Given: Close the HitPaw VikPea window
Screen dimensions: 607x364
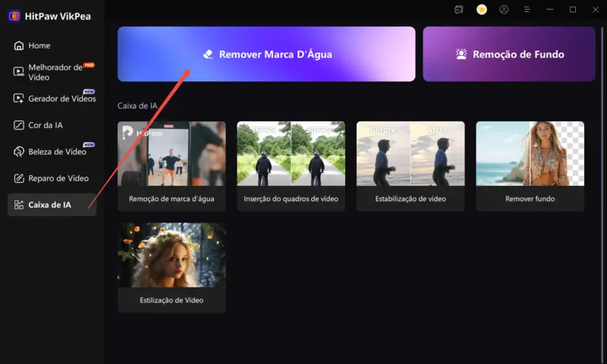Looking at the screenshot, I should coord(596,10).
